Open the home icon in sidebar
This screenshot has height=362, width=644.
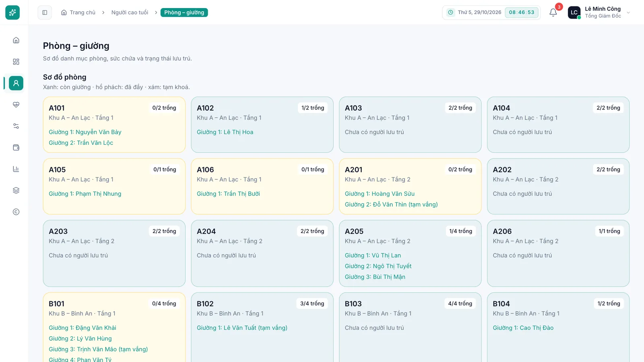coord(16,40)
